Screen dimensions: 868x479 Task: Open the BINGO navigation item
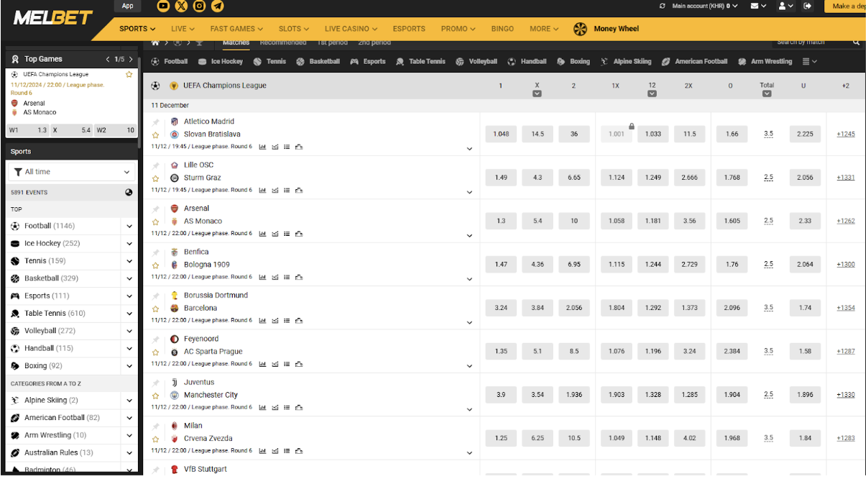(x=502, y=29)
